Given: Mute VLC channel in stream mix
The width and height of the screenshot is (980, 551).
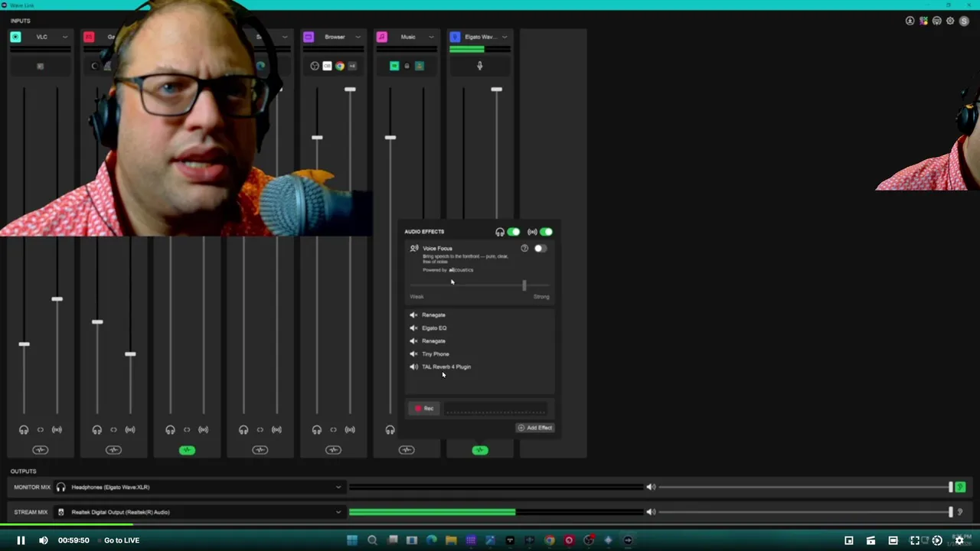Looking at the screenshot, I should coord(57,430).
